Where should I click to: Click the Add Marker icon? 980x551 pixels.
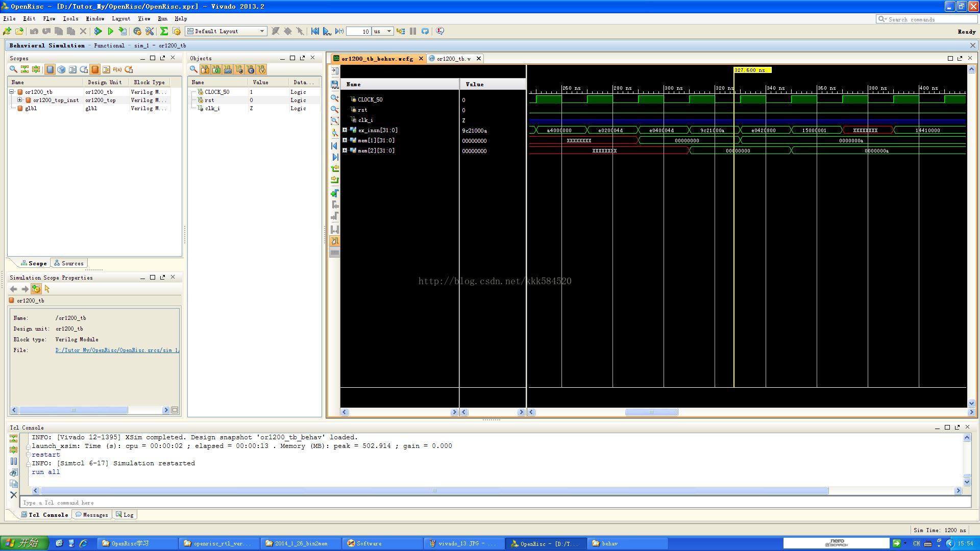(335, 193)
